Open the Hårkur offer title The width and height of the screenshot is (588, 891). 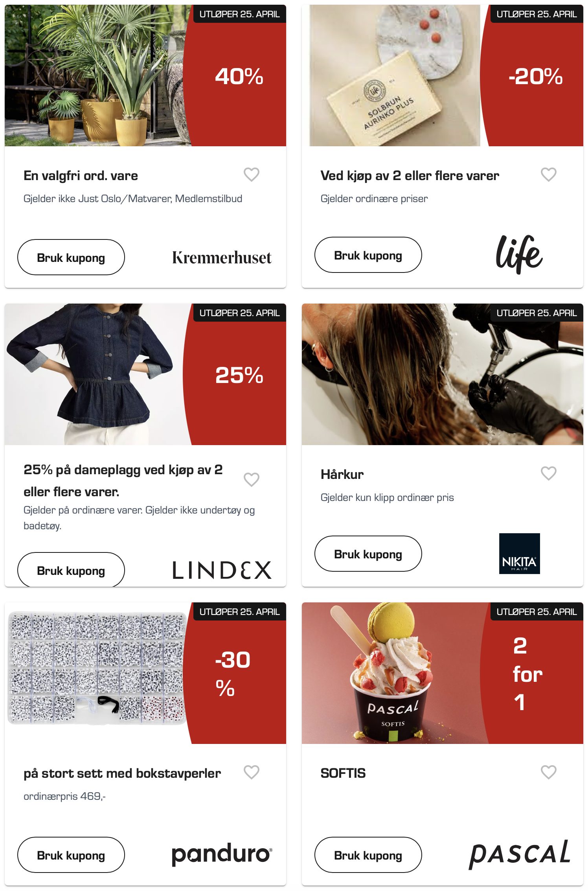coord(342,474)
